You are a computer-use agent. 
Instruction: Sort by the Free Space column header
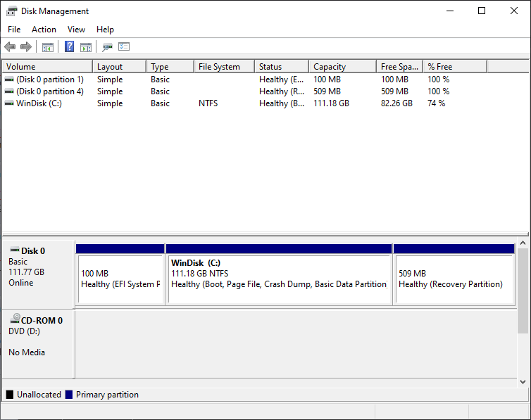(400, 67)
